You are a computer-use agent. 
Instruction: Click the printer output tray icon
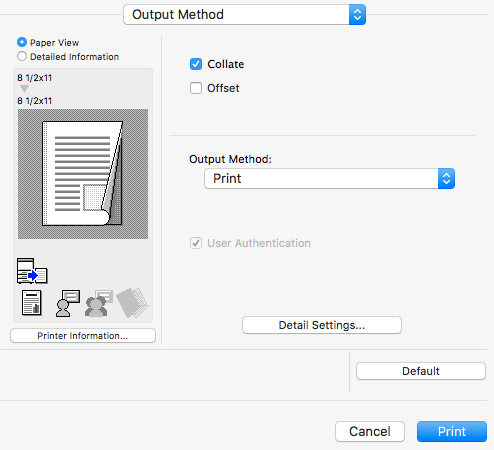(32, 271)
